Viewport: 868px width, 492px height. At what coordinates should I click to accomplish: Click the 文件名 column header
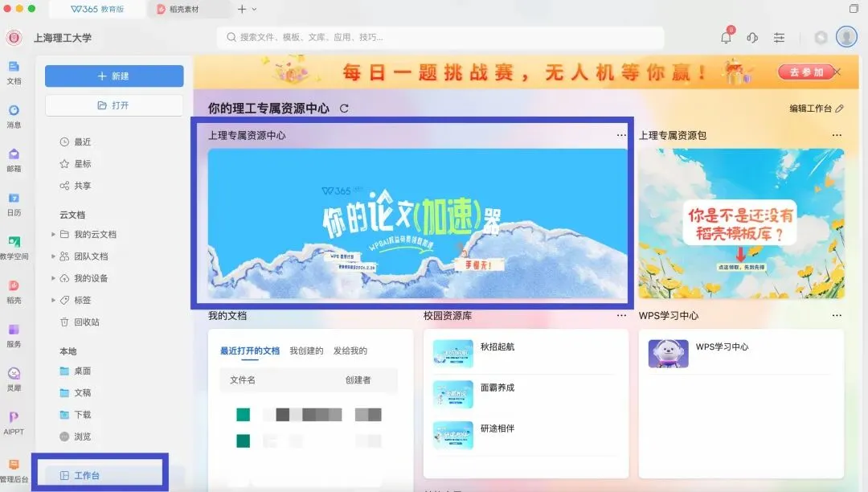[x=243, y=380]
